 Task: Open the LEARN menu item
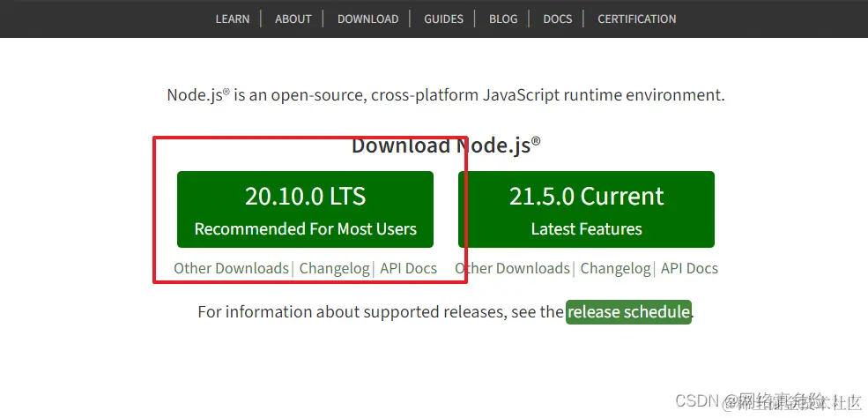point(233,19)
